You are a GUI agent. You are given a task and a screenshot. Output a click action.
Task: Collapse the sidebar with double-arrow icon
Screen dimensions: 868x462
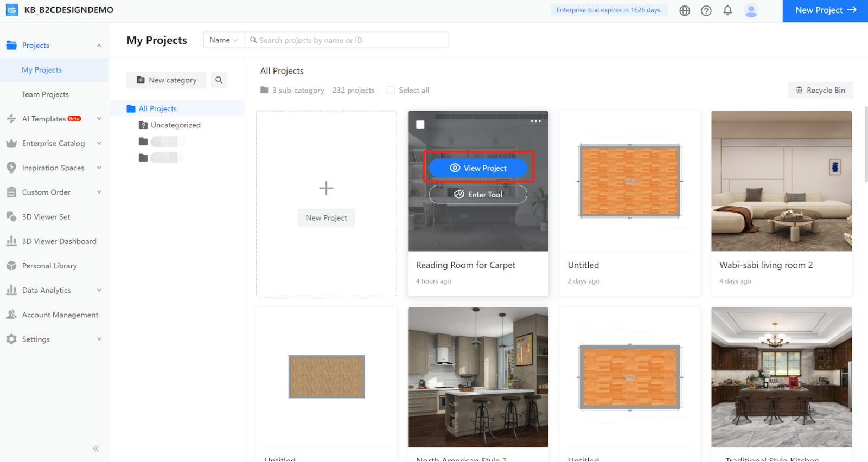click(x=96, y=448)
